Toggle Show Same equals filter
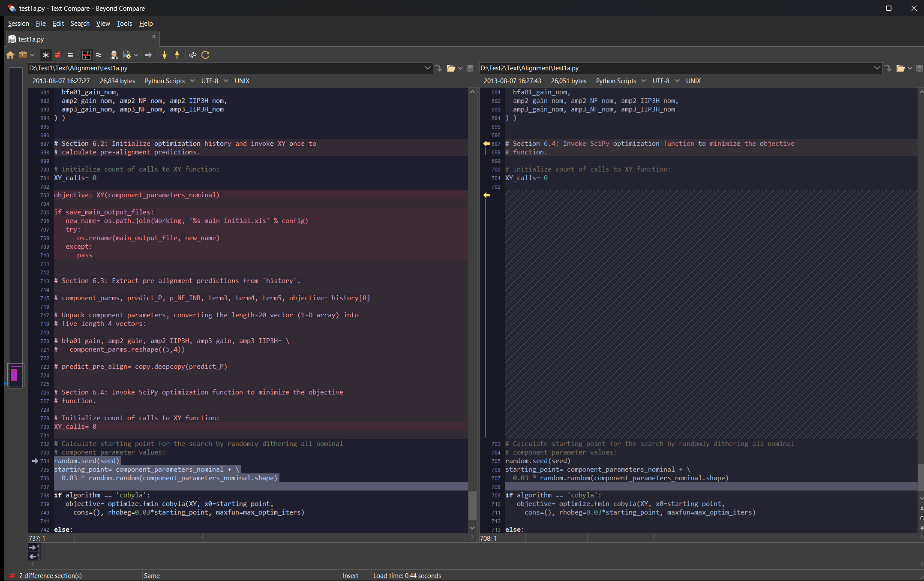The width and height of the screenshot is (924, 581). click(70, 55)
